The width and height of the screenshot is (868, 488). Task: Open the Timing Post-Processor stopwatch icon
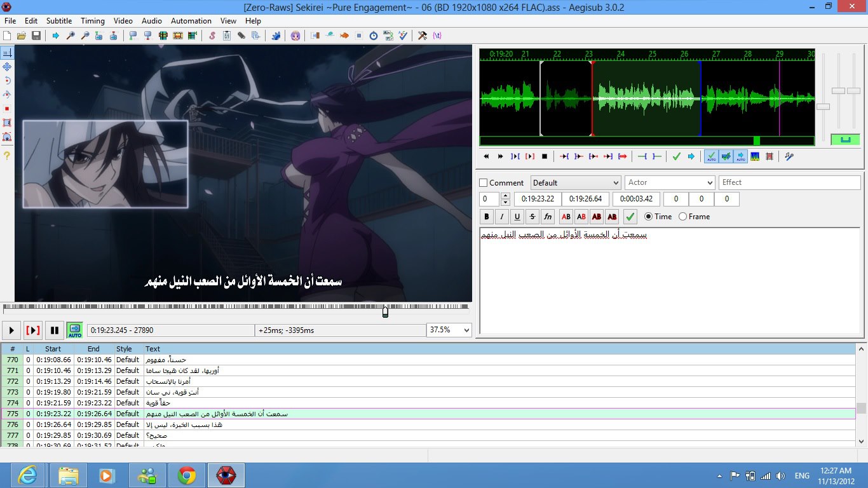[374, 36]
